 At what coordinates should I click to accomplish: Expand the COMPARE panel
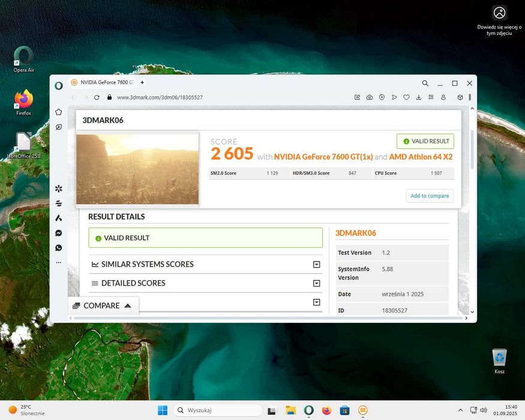pos(103,305)
